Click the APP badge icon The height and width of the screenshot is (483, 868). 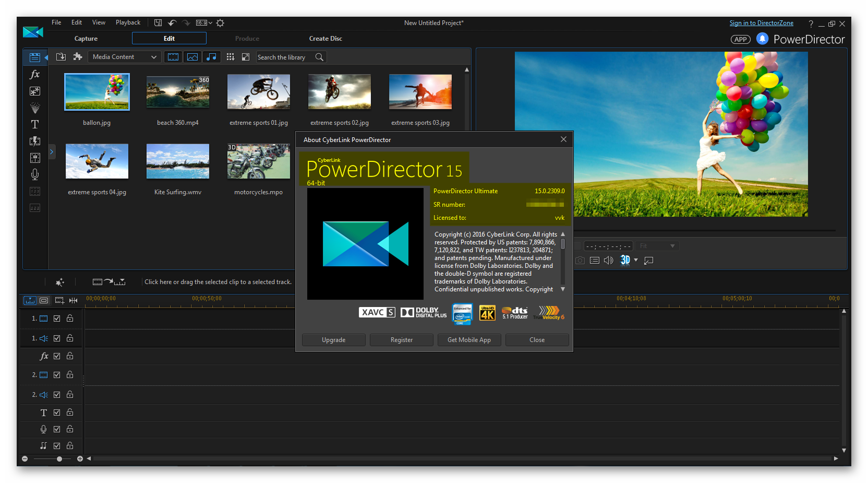[x=740, y=39]
